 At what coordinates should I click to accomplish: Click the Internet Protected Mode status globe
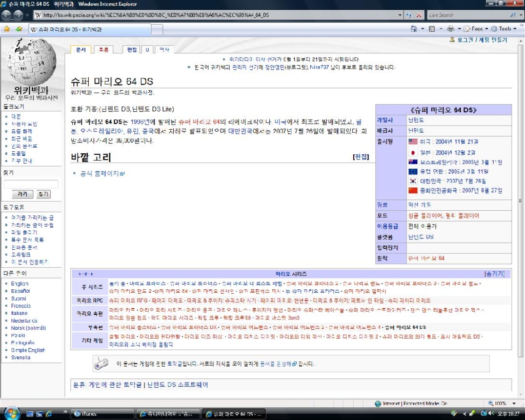(x=378, y=403)
